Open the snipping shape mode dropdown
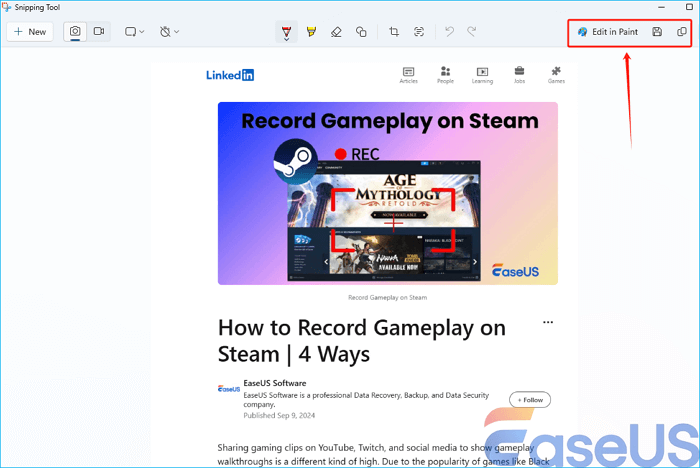Image resolution: width=700 pixels, height=468 pixels. (135, 32)
